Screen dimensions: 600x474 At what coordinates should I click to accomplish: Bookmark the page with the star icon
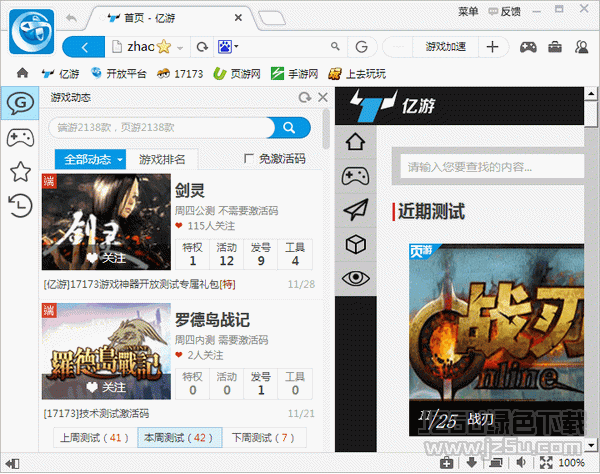click(164, 47)
